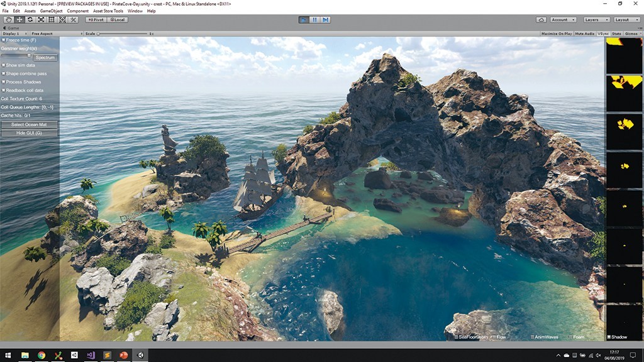Open the GameObject menu
644x362 pixels.
[x=51, y=11]
